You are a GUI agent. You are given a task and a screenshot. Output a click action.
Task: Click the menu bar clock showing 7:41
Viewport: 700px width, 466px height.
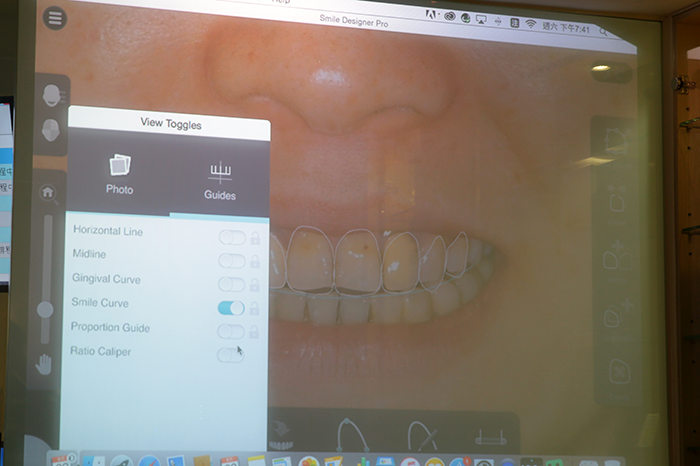click(566, 28)
